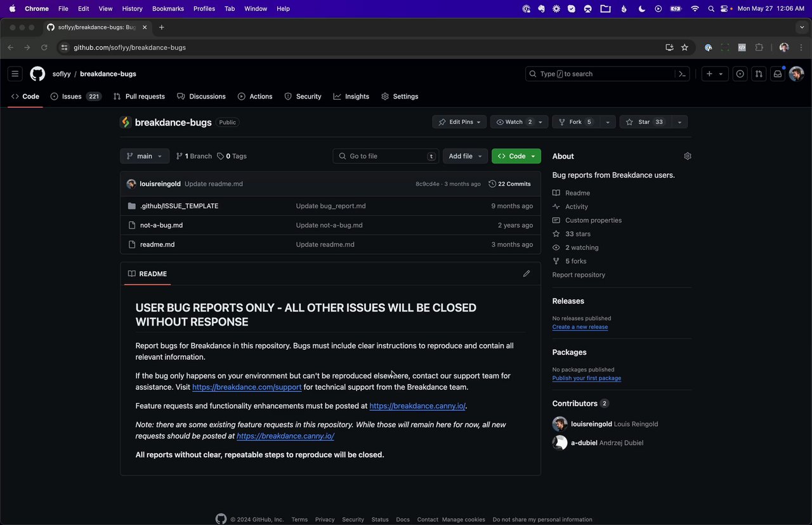Star the repository
Viewport: 812px width, 525px height.
(x=645, y=122)
